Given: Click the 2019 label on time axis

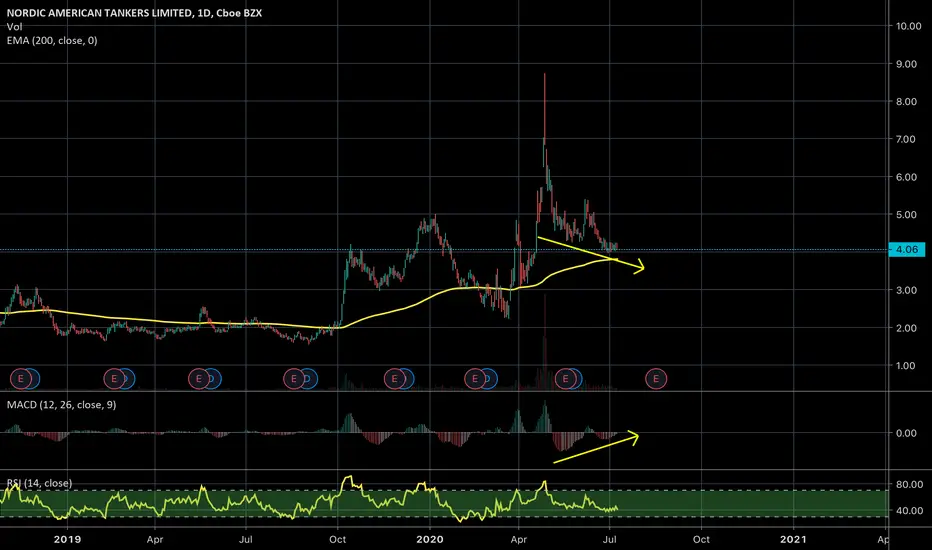Looking at the screenshot, I should [x=67, y=539].
